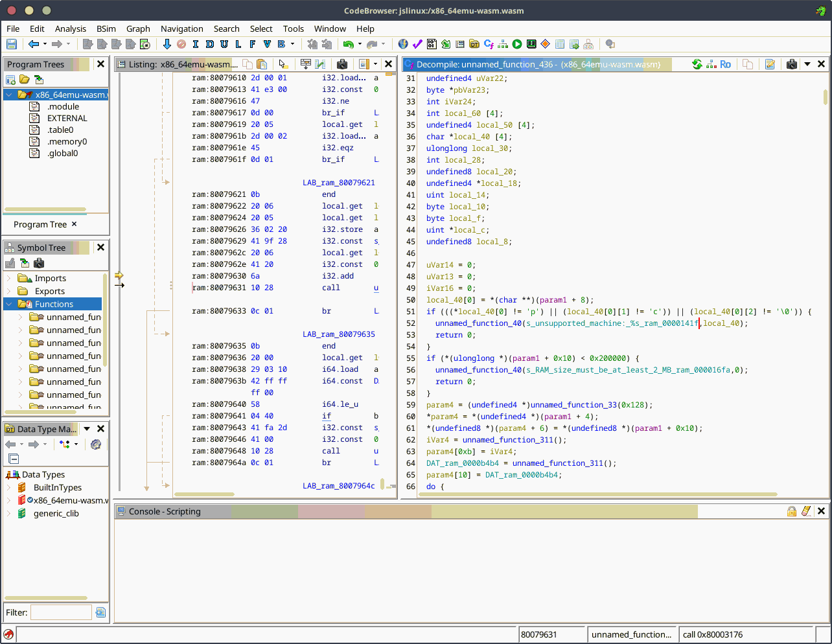
Task: Copy code via Decompile panel copy icon
Action: point(748,64)
